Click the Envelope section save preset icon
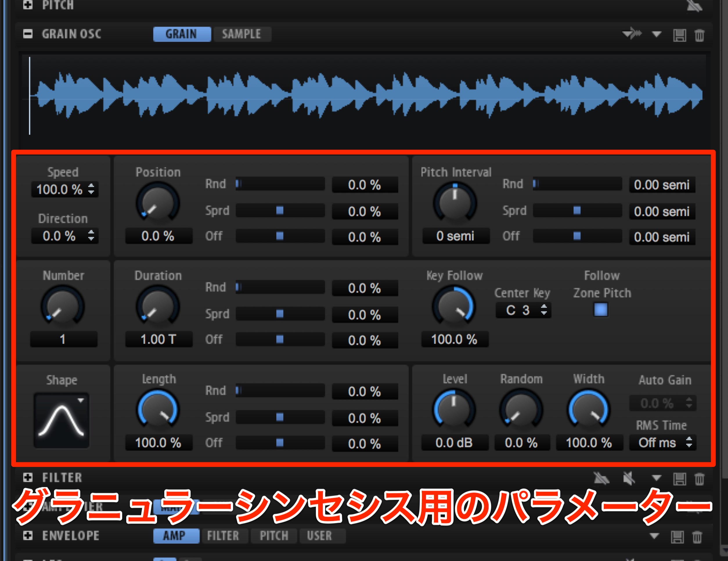The width and height of the screenshot is (728, 561). (677, 537)
